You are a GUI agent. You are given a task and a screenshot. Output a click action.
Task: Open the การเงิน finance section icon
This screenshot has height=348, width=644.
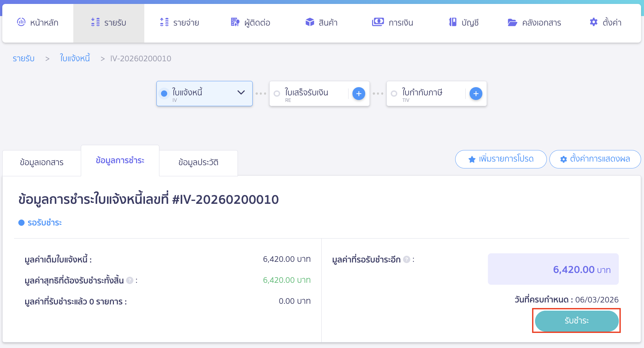[378, 22]
